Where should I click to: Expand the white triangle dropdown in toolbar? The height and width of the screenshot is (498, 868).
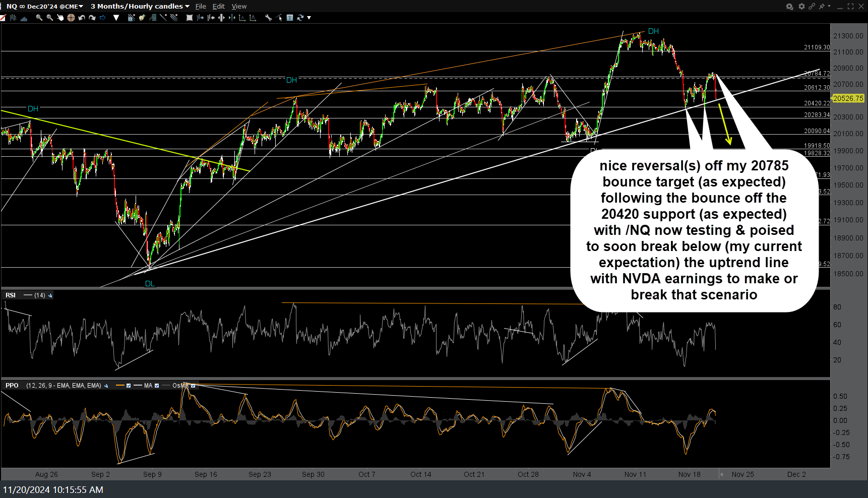116,18
